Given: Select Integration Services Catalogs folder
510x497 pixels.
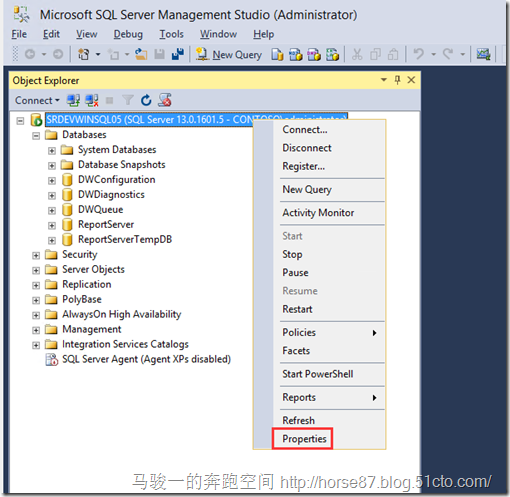Looking at the screenshot, I should (x=125, y=344).
